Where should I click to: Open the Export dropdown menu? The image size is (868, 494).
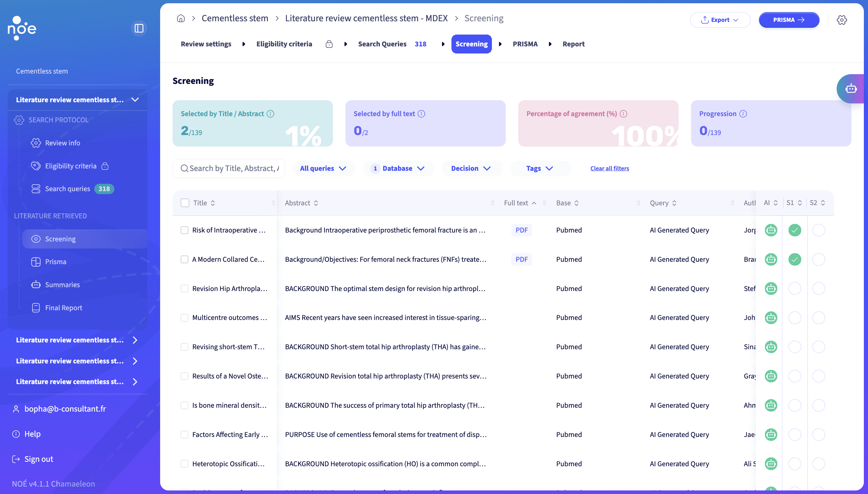tap(720, 20)
